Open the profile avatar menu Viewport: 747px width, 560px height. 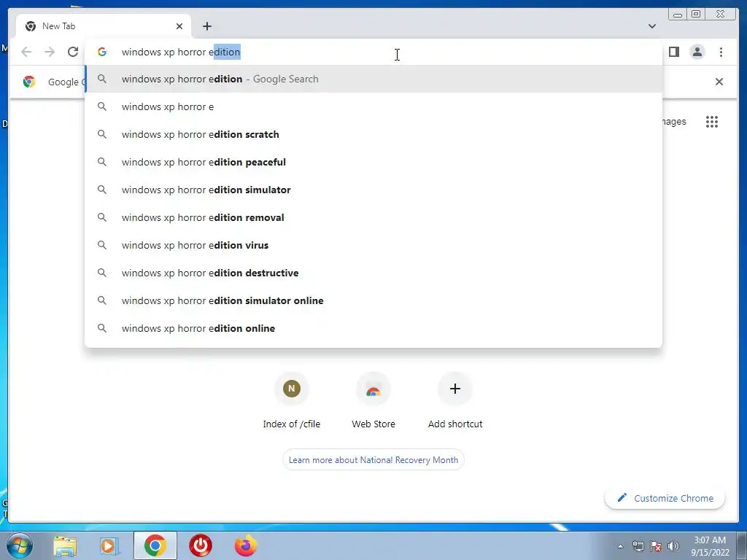[697, 52]
